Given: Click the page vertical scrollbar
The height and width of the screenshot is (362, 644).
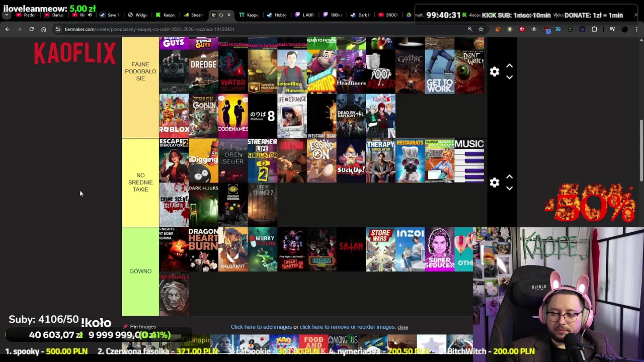Looking at the screenshot, I should (x=640, y=151).
